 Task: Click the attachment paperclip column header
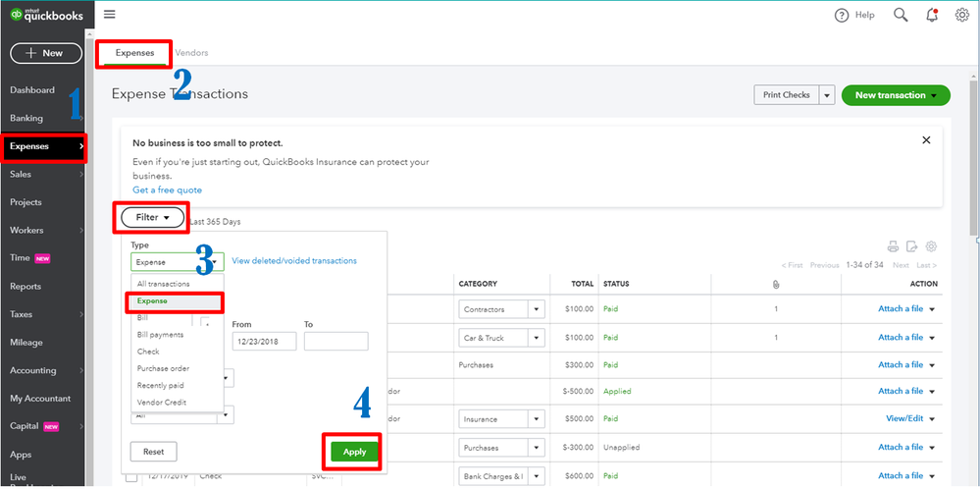pos(776,284)
